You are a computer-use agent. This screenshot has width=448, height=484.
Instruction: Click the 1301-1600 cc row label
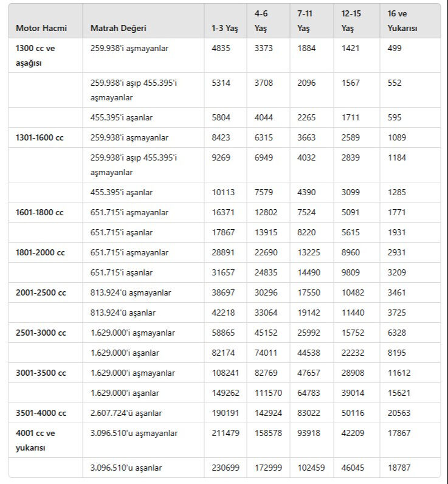click(40, 137)
